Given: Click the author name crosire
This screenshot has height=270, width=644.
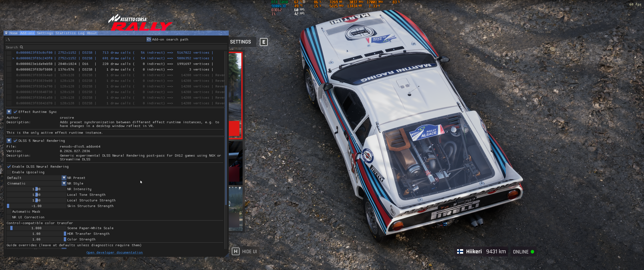Looking at the screenshot, I should (67, 118).
